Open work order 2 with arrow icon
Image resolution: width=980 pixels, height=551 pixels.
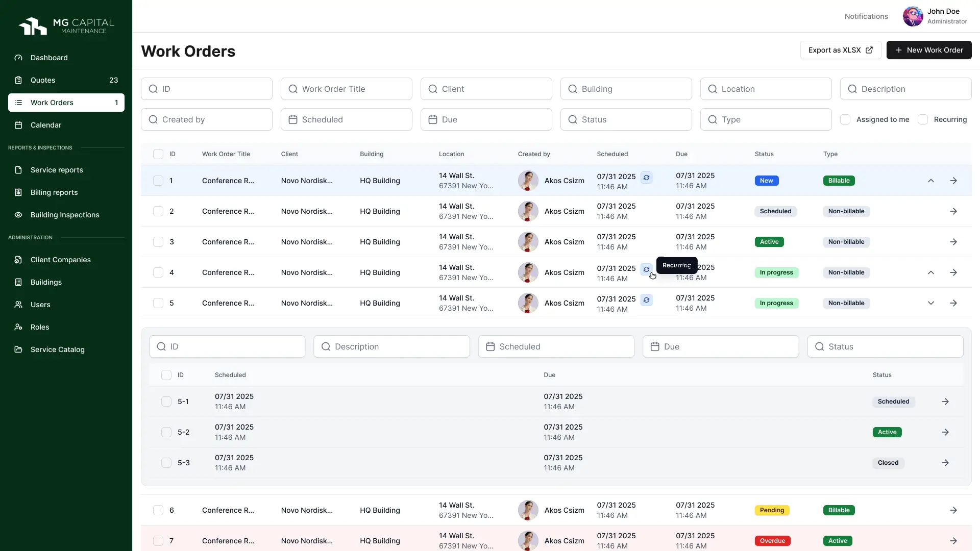(x=953, y=211)
